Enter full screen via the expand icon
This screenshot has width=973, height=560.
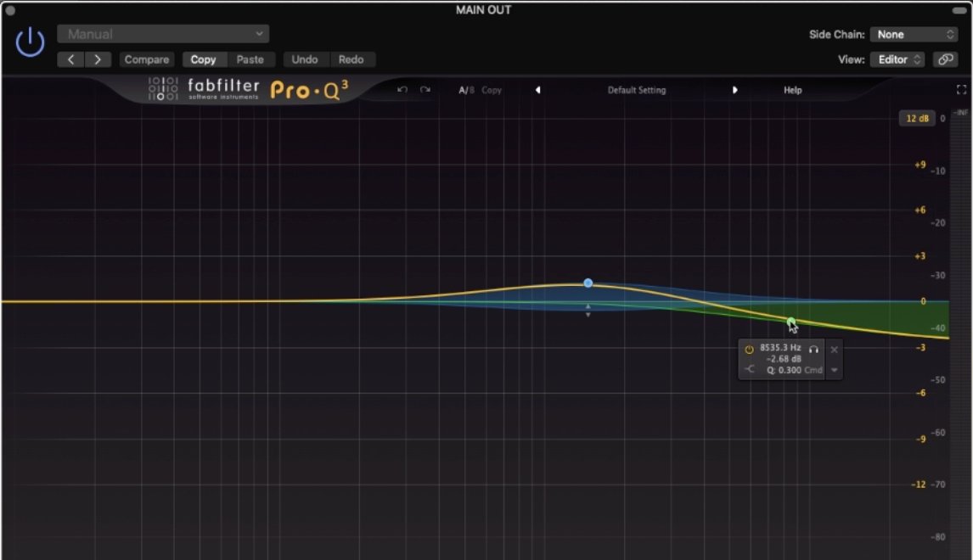(960, 88)
